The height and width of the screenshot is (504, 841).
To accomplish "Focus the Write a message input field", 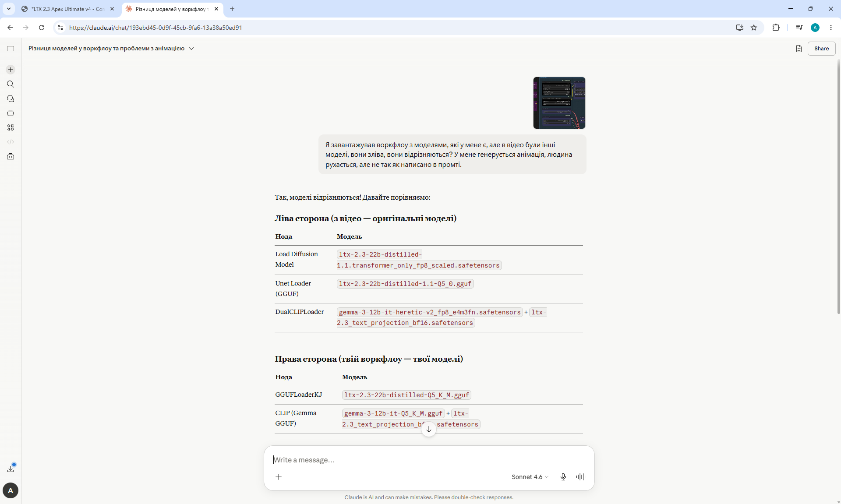I will tap(429, 460).
